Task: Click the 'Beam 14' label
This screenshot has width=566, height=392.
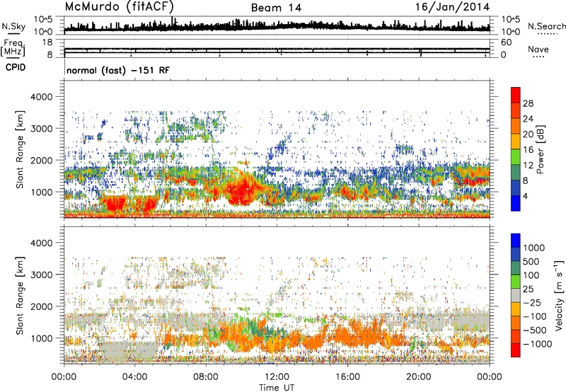Action: point(276,8)
